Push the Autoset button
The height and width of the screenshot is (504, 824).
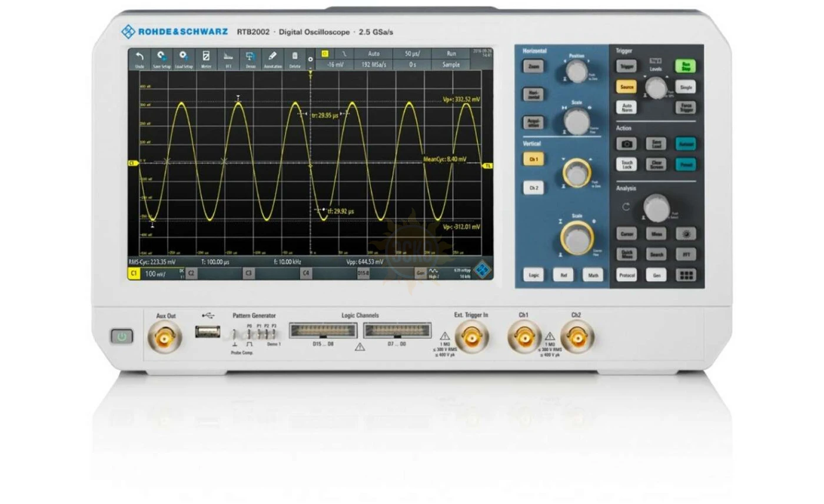pyautogui.click(x=685, y=144)
